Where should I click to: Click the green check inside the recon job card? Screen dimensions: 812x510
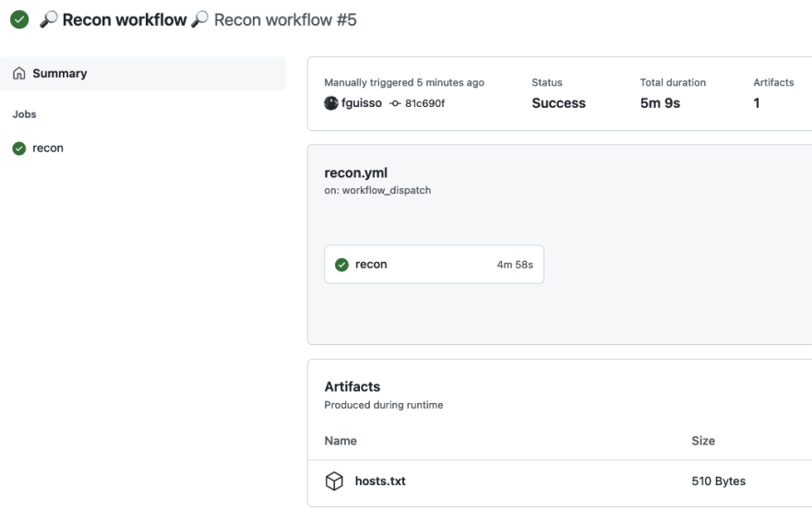(341, 265)
